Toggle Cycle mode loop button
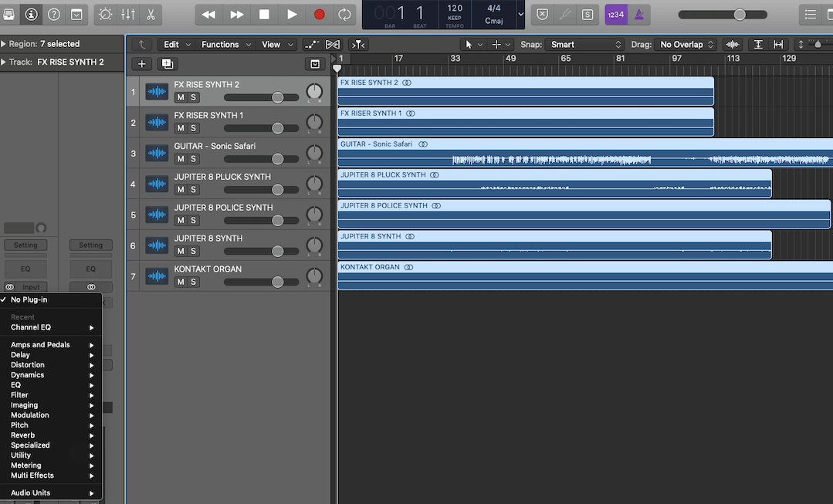This screenshot has height=504, width=833. [x=345, y=15]
